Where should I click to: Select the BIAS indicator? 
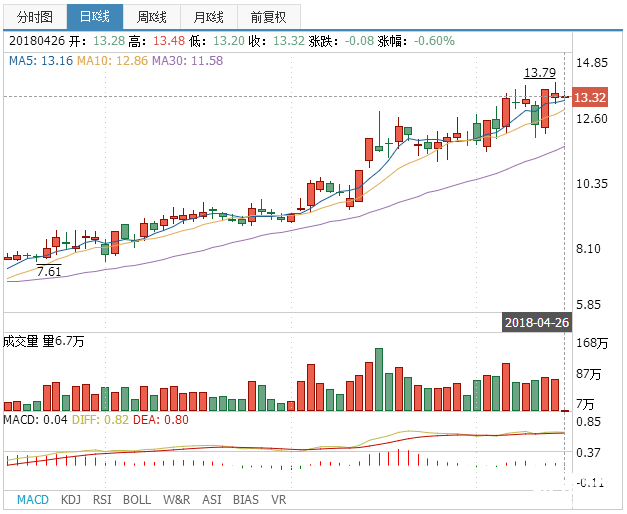(x=246, y=500)
